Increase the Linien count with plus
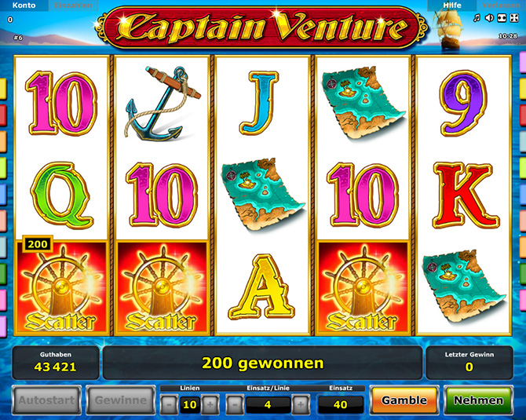The width and height of the screenshot is (526, 420). click(x=210, y=404)
